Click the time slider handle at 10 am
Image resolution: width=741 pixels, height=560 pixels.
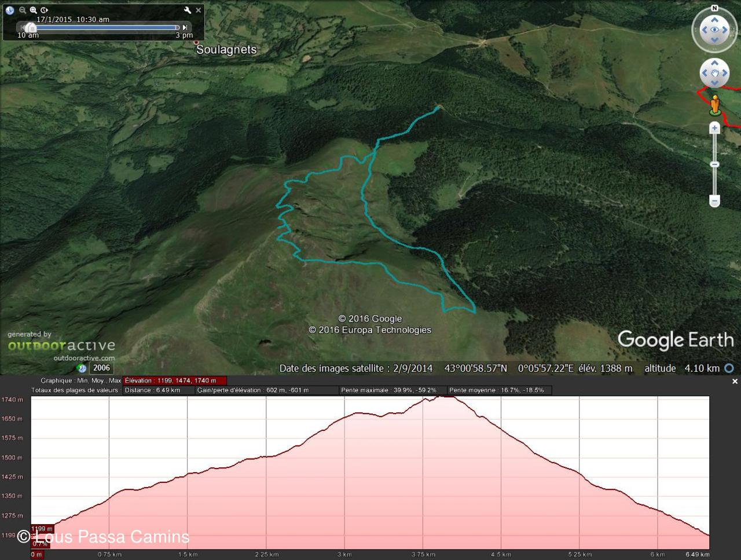tap(31, 27)
